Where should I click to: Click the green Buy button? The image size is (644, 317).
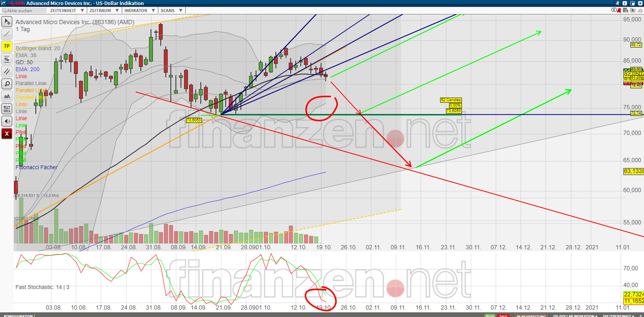click(x=490, y=315)
